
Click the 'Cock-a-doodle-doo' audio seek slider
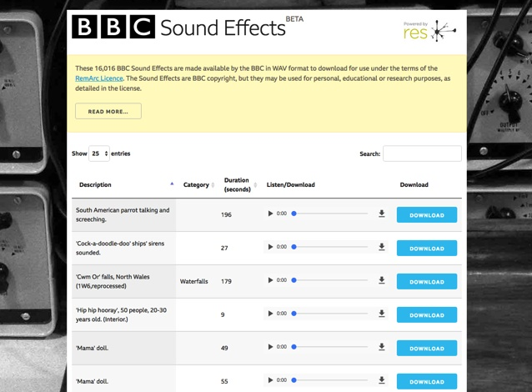pos(330,248)
